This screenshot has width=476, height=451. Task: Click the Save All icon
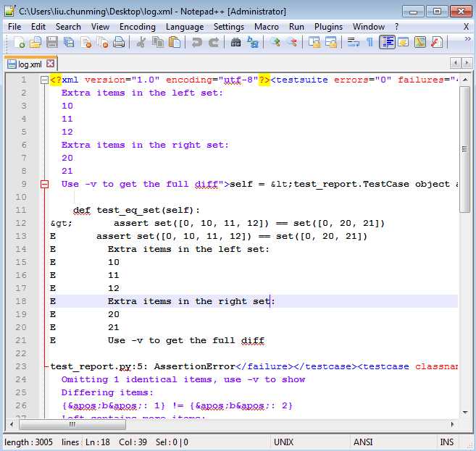[x=69, y=42]
